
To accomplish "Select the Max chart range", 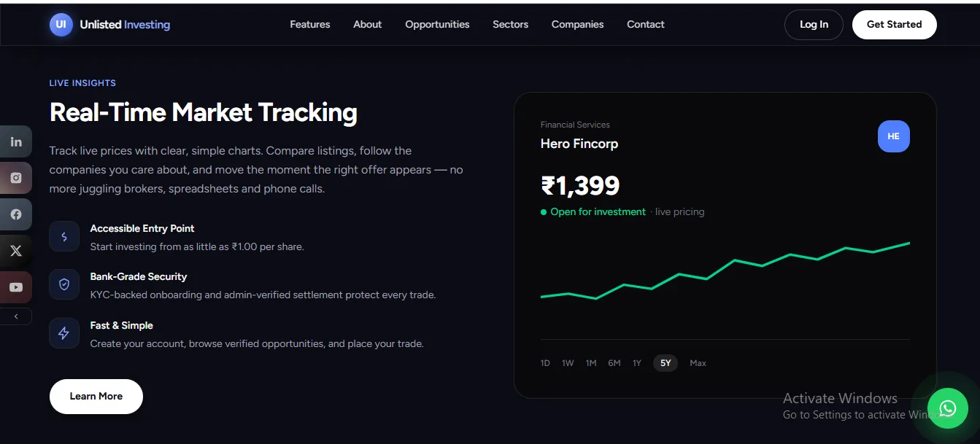I will [698, 363].
